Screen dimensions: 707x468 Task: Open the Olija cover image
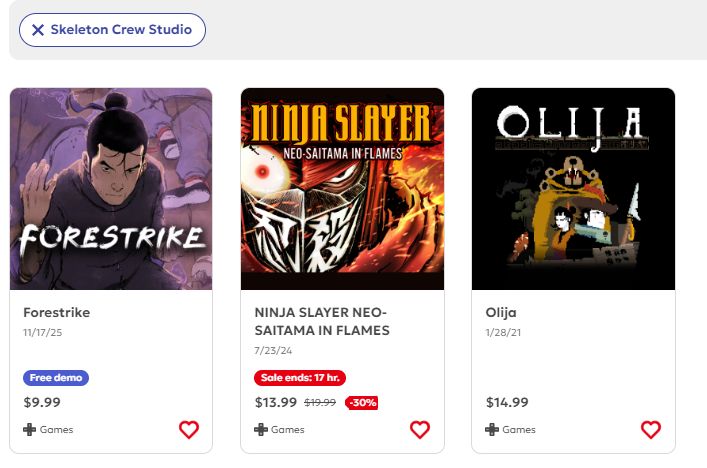573,189
